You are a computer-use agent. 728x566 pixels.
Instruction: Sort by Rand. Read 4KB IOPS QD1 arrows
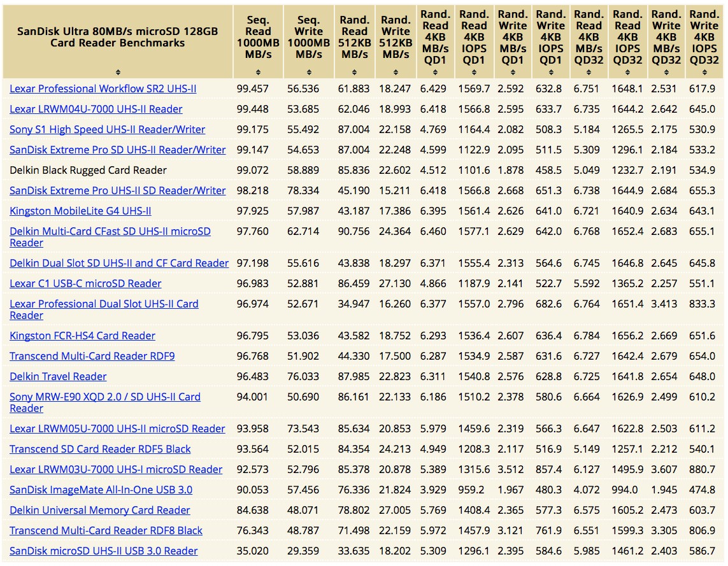tap(474, 72)
